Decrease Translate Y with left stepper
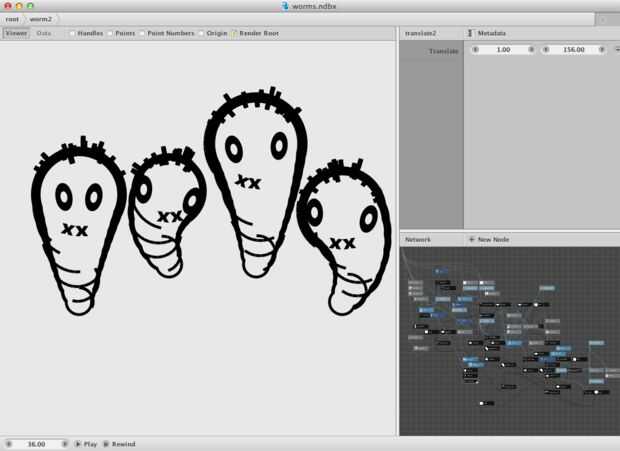The image size is (620, 451). [x=546, y=49]
